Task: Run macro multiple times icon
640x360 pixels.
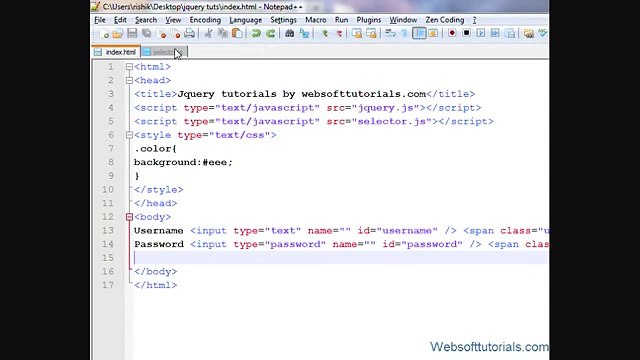Action: (495, 33)
